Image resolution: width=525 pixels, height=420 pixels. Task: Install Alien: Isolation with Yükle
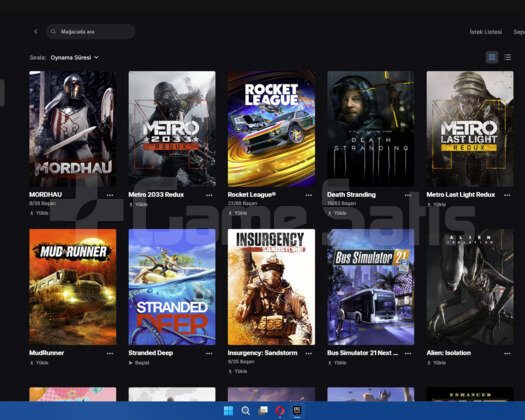(x=436, y=363)
